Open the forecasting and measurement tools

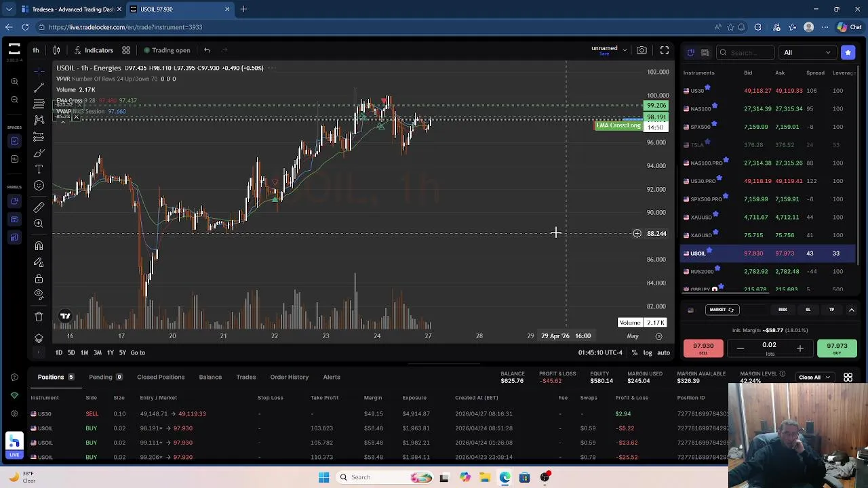39,138
